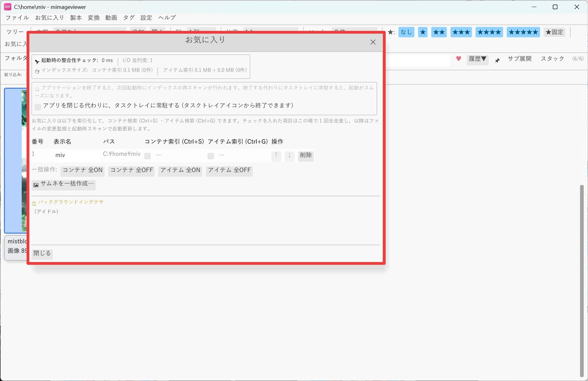Viewport: 588px width, 381px height.
Task: Click background indexer refresh icon
Action: pos(34,203)
